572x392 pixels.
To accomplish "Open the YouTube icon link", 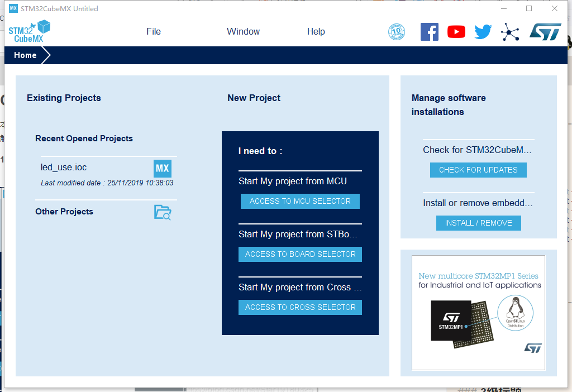I will click(x=456, y=32).
